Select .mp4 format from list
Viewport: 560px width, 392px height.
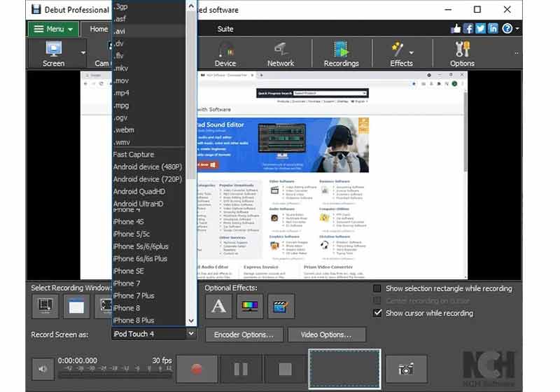pyautogui.click(x=149, y=93)
